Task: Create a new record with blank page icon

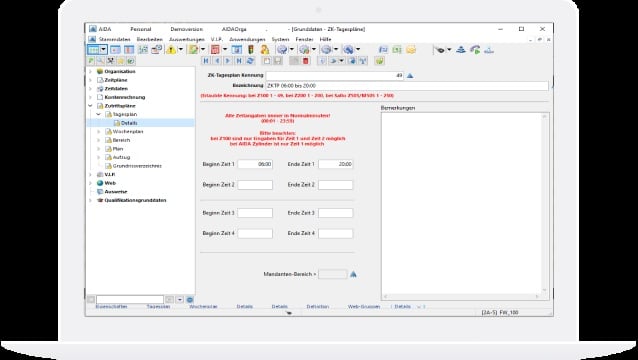Action: click(x=267, y=61)
